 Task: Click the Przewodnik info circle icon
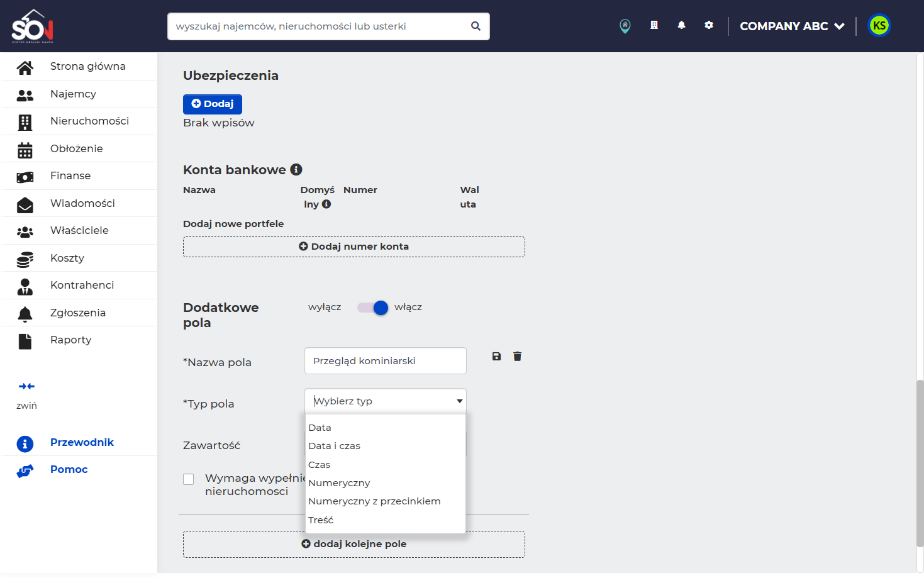tap(25, 444)
